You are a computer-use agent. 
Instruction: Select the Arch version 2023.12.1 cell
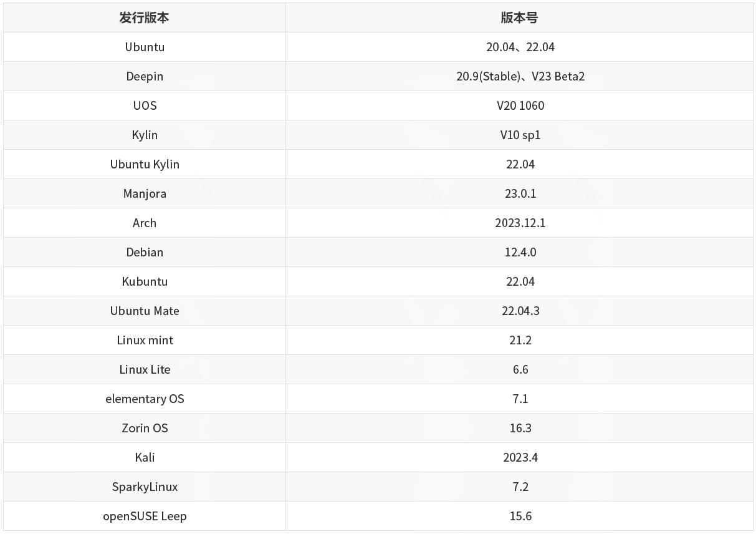click(520, 223)
